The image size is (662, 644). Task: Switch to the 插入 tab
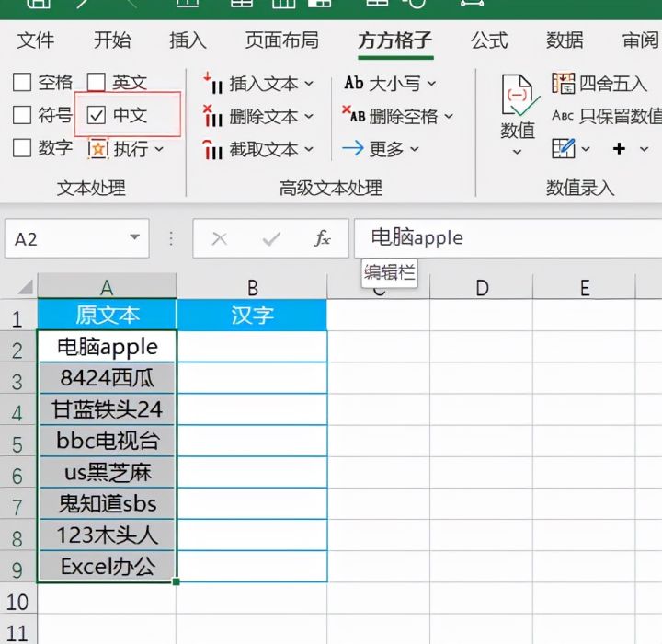[x=188, y=40]
